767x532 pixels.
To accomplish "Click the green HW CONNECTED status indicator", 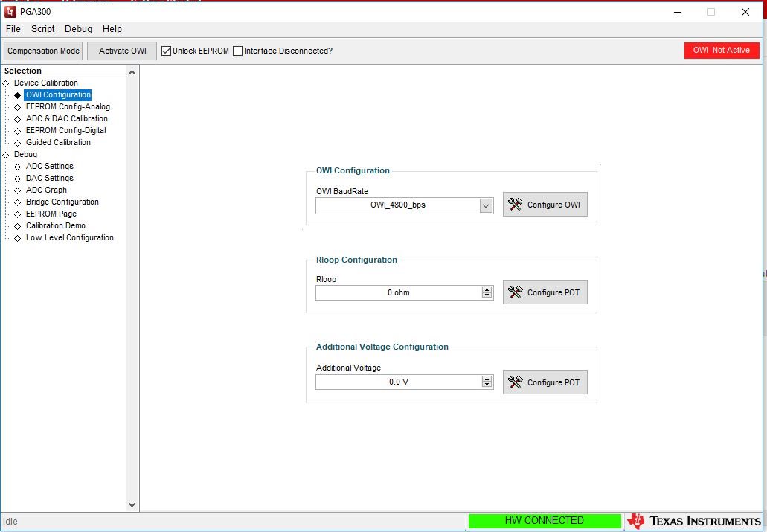I will pyautogui.click(x=545, y=521).
